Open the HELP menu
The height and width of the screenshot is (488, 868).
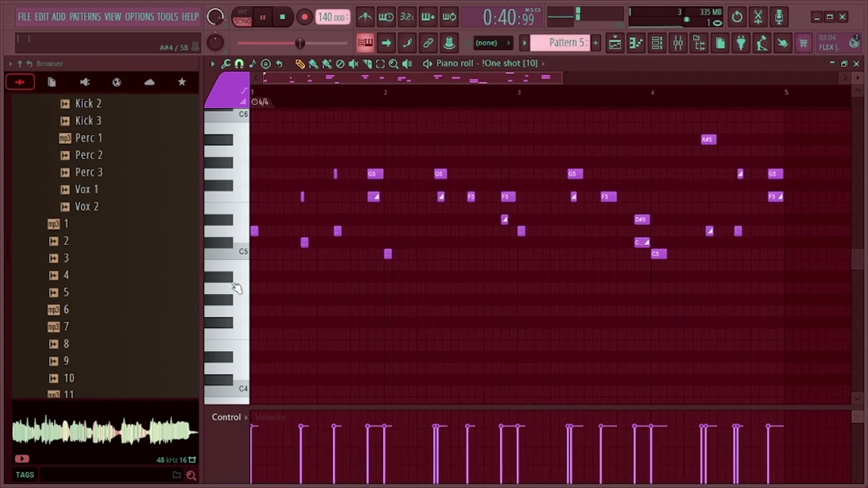coord(190,17)
